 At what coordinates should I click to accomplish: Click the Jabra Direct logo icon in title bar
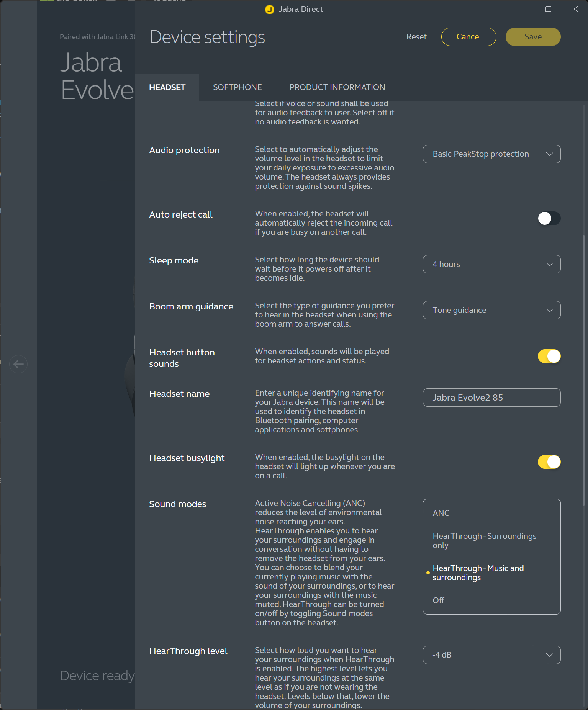point(270,9)
